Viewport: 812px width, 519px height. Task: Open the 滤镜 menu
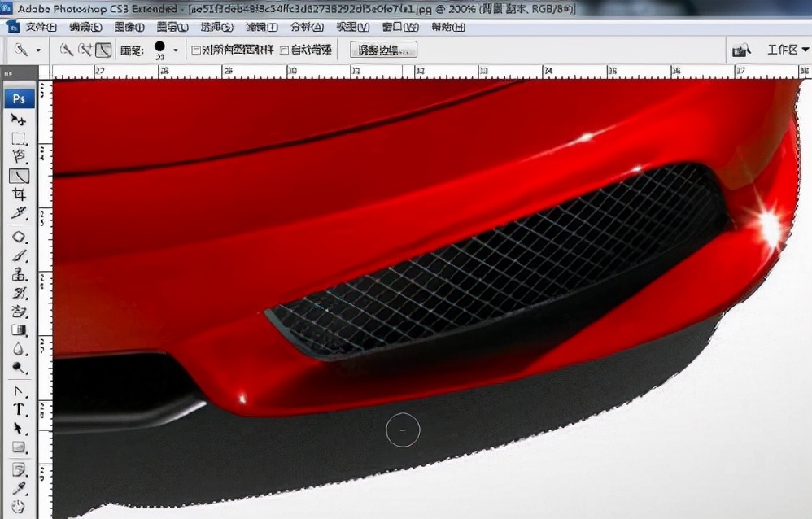pyautogui.click(x=262, y=27)
